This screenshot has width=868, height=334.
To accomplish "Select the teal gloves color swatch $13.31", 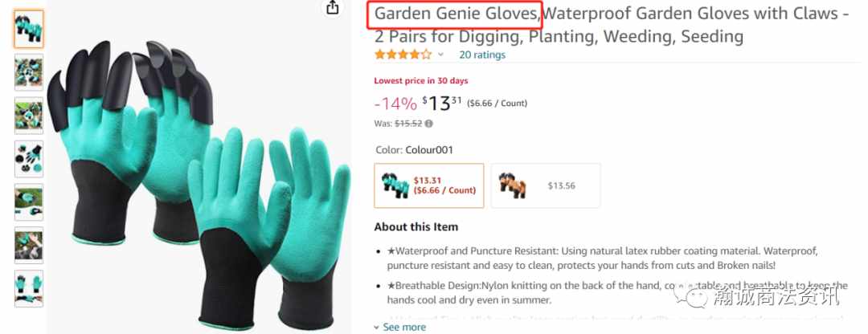I will pos(429,185).
